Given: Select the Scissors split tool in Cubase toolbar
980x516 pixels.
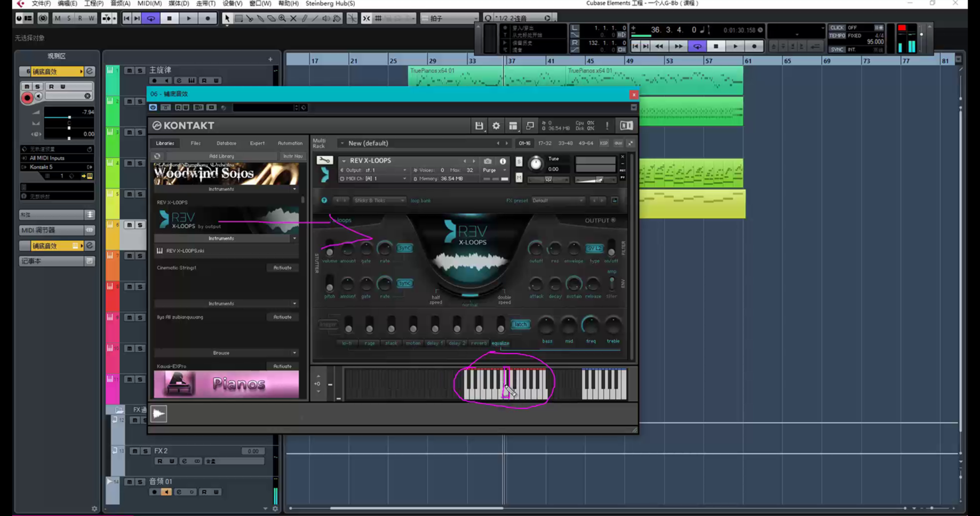Looking at the screenshot, I should click(250, 18).
